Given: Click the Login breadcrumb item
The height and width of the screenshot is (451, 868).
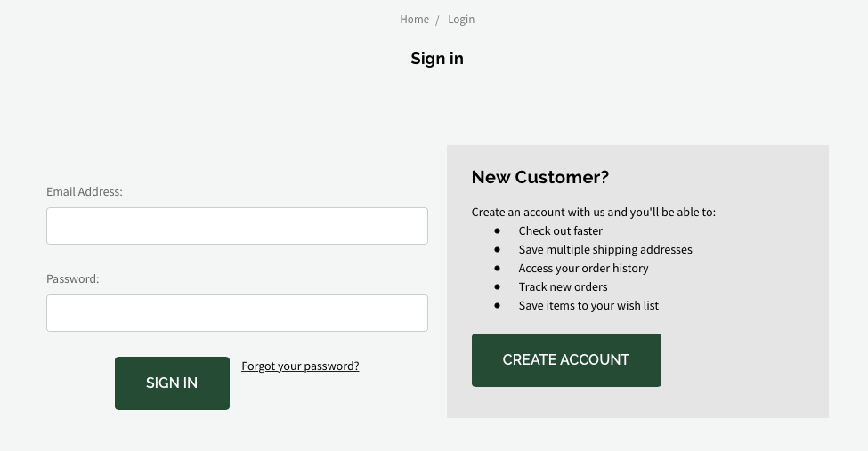Looking at the screenshot, I should point(461,20).
